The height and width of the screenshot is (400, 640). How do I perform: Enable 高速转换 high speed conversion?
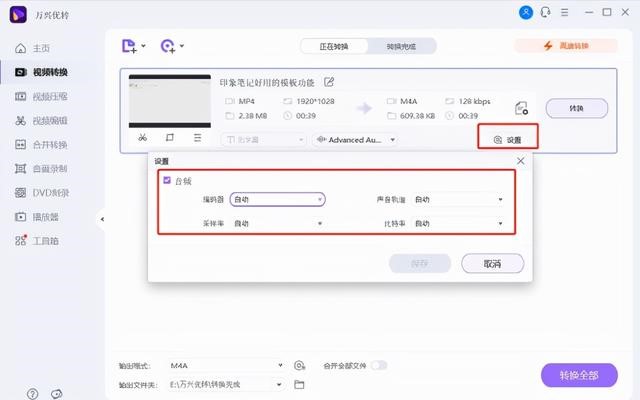point(566,46)
